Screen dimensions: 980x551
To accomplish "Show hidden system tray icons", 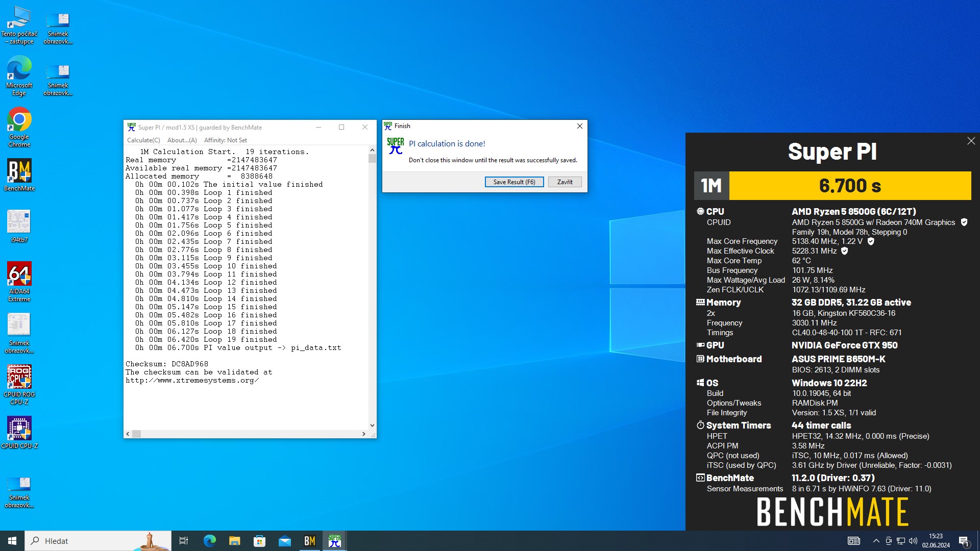I will pos(876,541).
